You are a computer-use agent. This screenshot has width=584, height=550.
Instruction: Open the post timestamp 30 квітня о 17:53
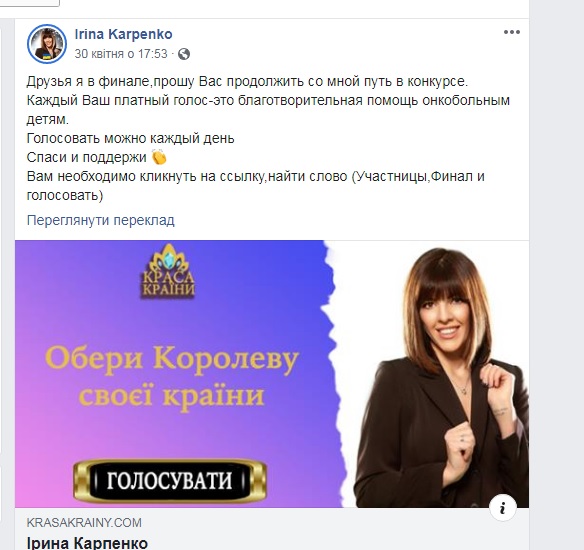pyautogui.click(x=121, y=54)
